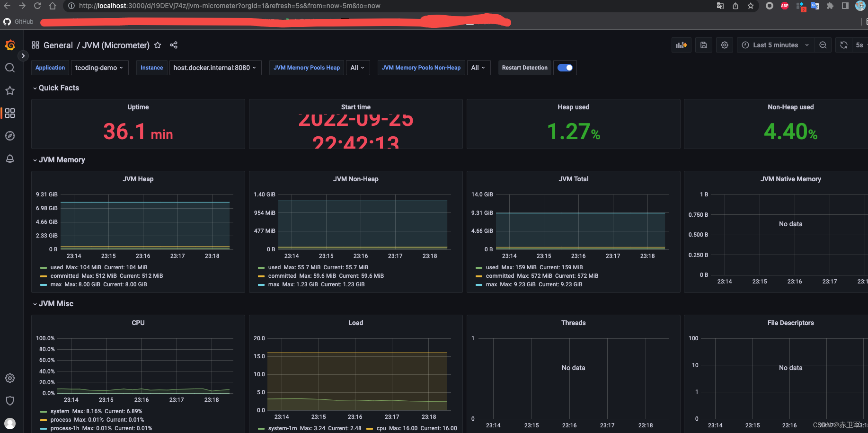Open Starred dashboards in the sidebar
The height and width of the screenshot is (433, 868).
[10, 90]
